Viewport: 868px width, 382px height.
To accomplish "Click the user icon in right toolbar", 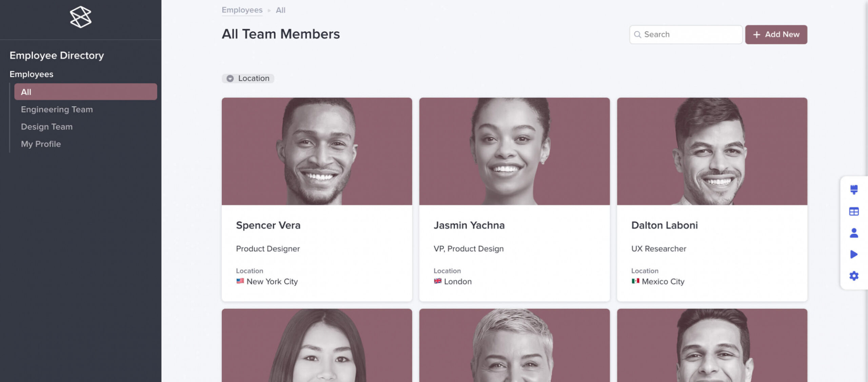I will point(854,233).
